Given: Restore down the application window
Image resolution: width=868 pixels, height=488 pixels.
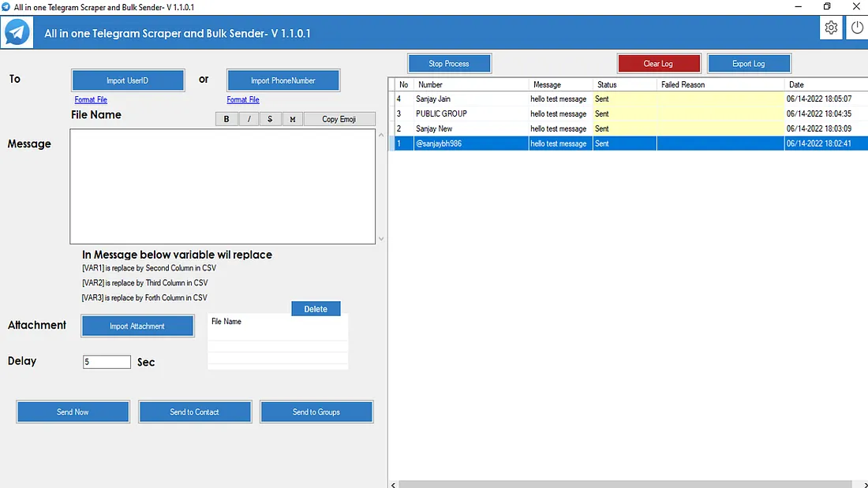Looking at the screenshot, I should pyautogui.click(x=827, y=6).
